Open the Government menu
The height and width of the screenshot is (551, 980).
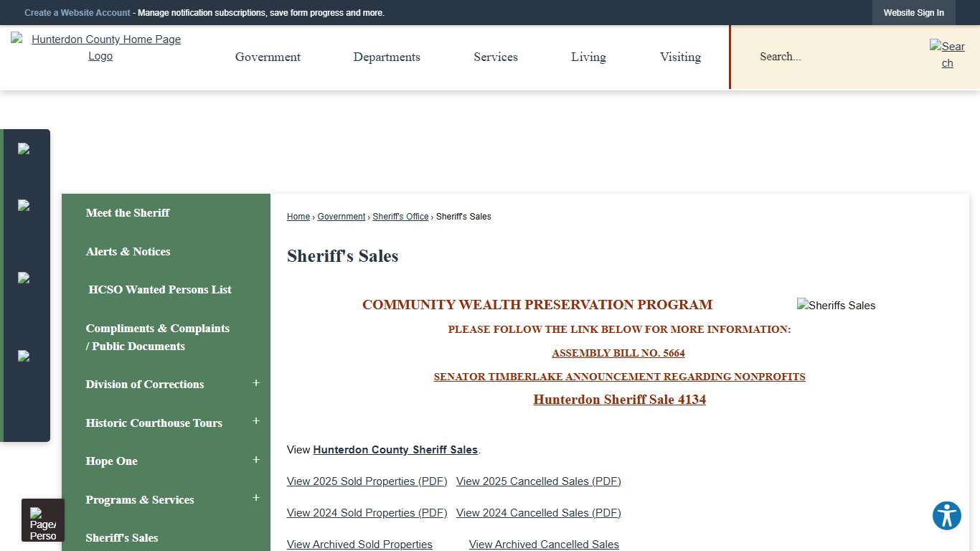tap(268, 57)
